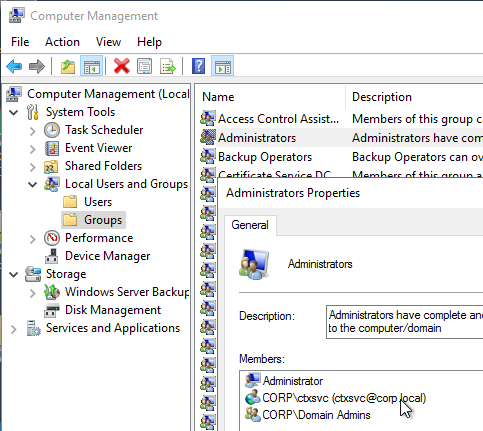Viewport: 483px width, 431px height.
Task: Click the Groups folder icon
Action: pyautogui.click(x=70, y=220)
